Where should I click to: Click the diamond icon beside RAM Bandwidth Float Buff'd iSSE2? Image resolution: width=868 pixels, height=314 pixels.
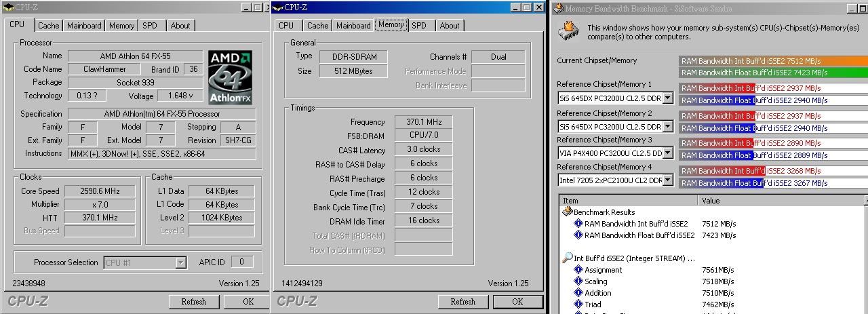pyautogui.click(x=578, y=235)
